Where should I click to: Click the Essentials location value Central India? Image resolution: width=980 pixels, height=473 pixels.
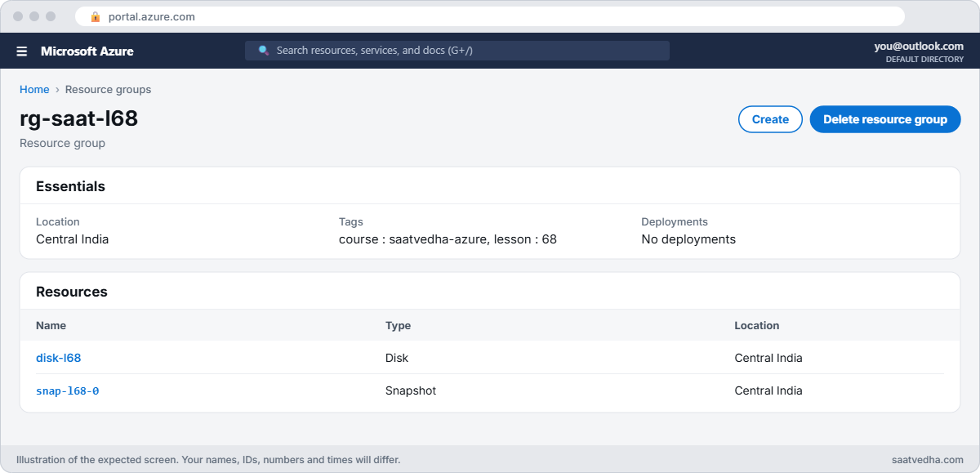[73, 239]
